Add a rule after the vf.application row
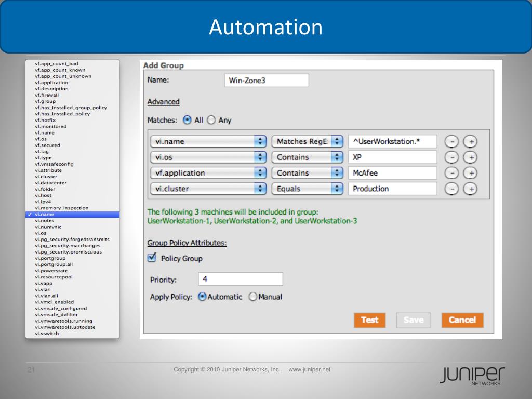 (x=470, y=173)
